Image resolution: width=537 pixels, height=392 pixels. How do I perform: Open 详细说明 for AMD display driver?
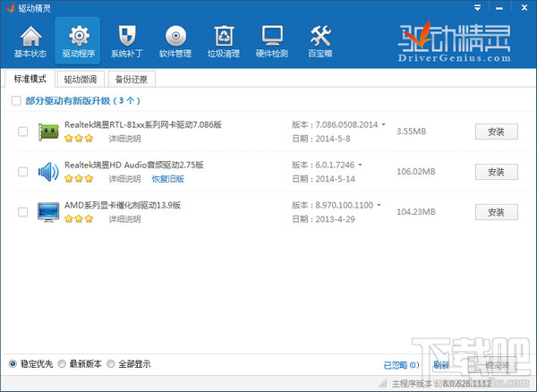coord(124,219)
